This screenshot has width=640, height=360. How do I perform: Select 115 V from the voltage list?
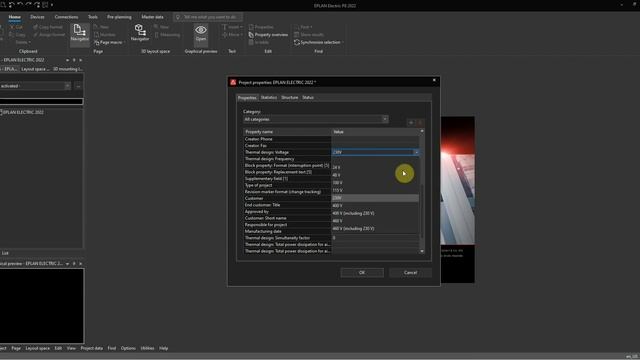point(375,191)
